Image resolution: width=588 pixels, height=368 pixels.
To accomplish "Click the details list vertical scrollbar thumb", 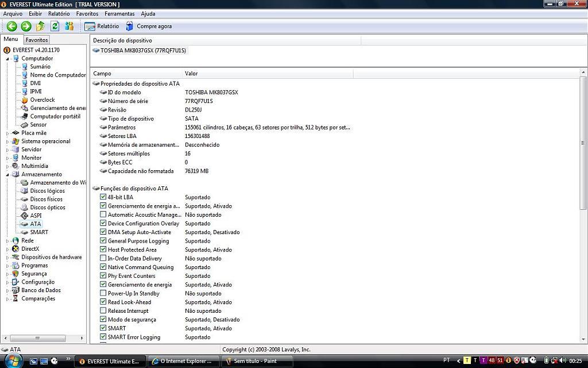I will point(583,143).
